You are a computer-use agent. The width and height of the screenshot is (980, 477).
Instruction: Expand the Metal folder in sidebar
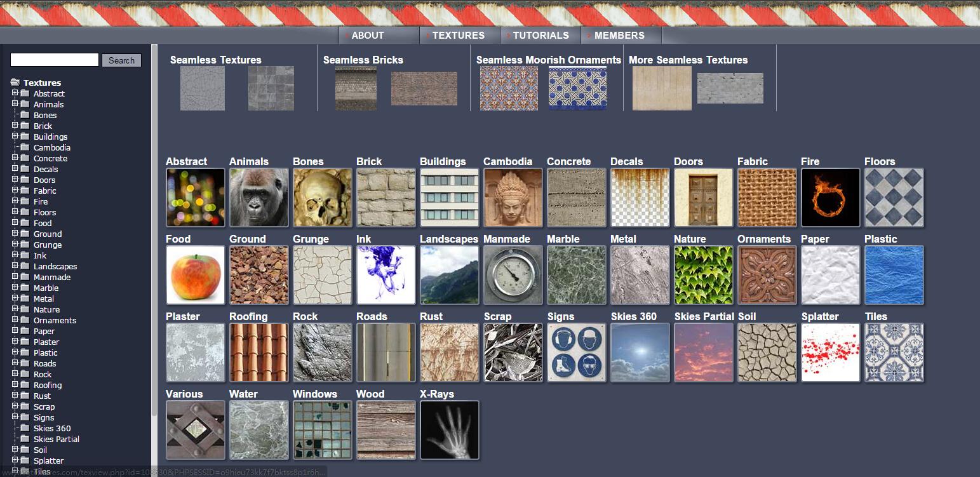15,299
